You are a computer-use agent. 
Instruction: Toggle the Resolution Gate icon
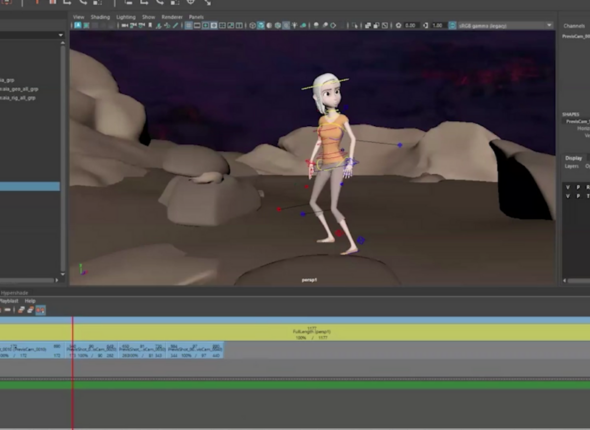[x=205, y=26]
